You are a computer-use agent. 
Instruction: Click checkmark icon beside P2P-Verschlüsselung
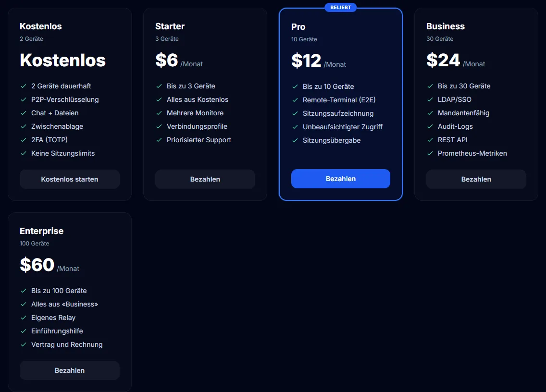(24, 99)
